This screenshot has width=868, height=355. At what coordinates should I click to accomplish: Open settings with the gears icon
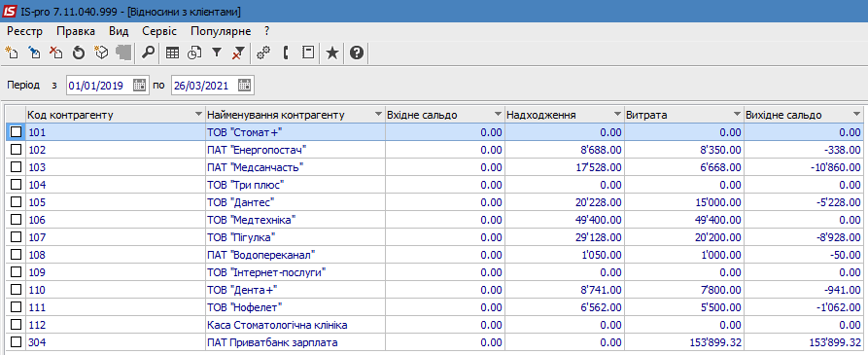[263, 53]
